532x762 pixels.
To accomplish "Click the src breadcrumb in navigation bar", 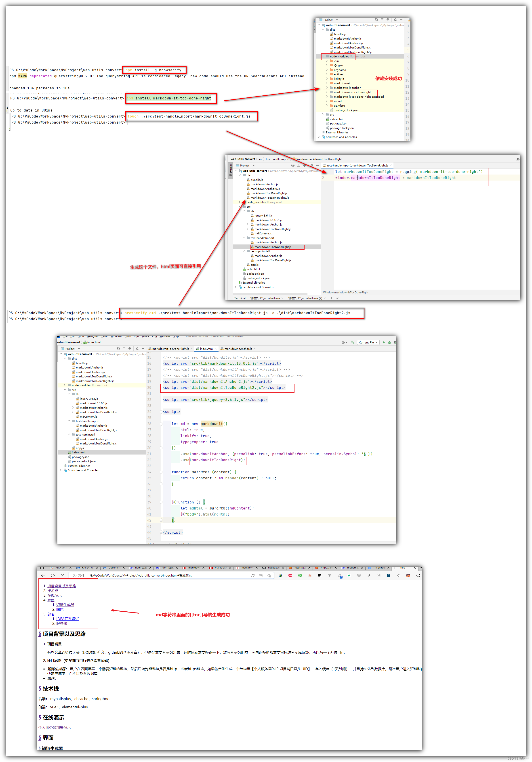I will click(x=260, y=159).
